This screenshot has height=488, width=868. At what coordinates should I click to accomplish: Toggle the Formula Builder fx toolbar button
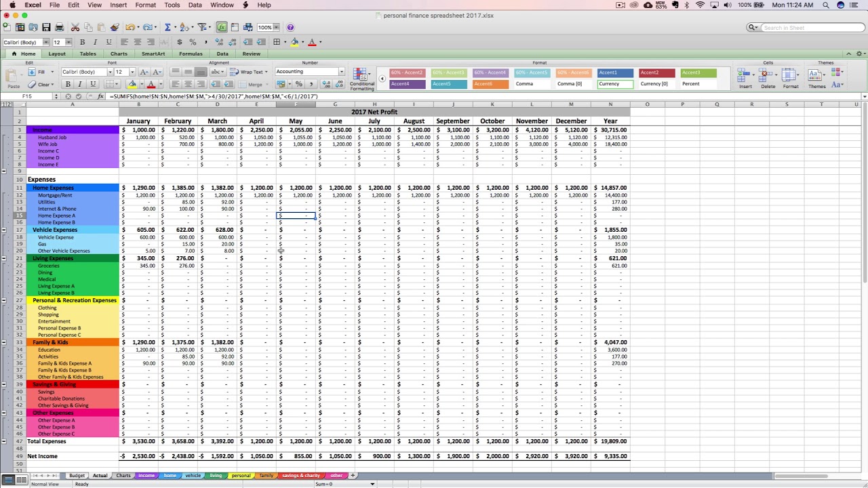(222, 27)
